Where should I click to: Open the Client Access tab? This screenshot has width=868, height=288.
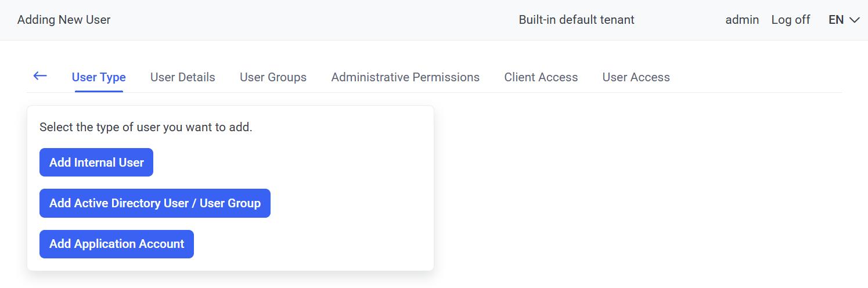[541, 77]
